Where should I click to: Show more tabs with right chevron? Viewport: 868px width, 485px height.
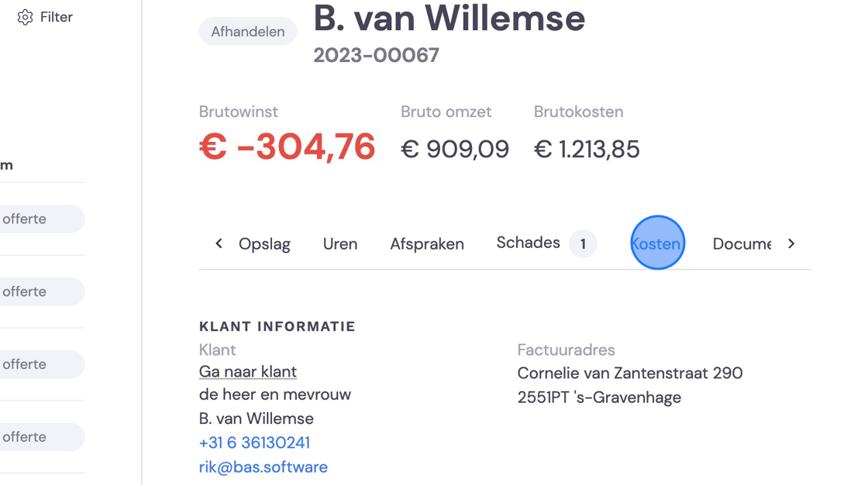791,243
